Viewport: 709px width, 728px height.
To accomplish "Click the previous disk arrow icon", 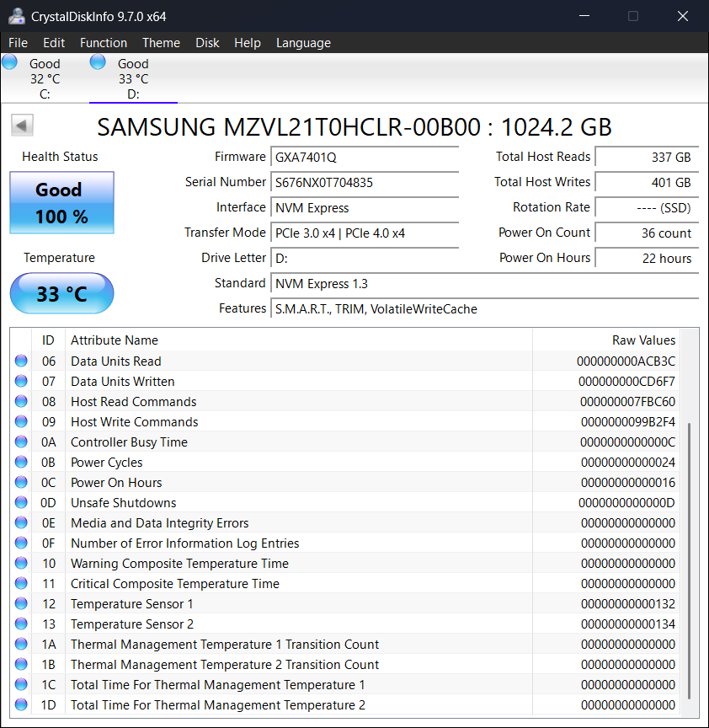I will click(22, 126).
